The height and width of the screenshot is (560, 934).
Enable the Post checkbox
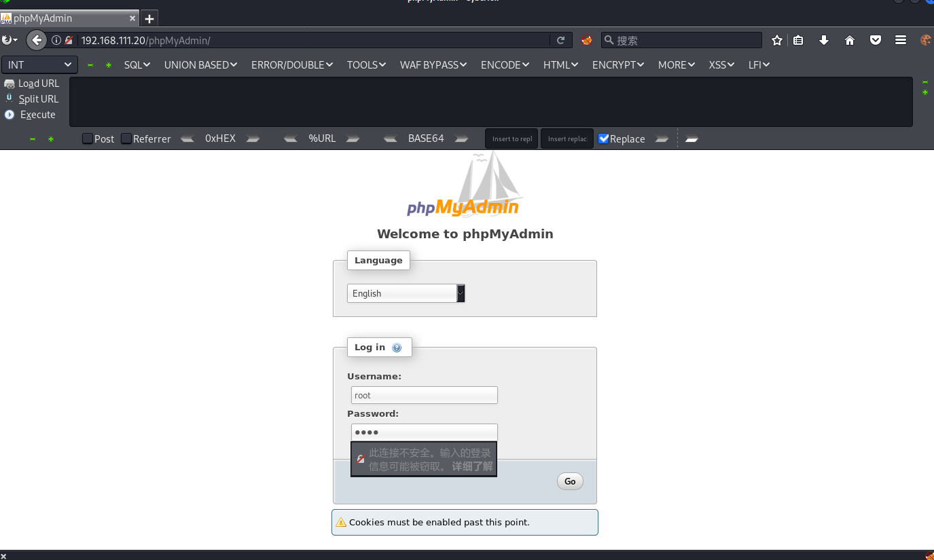pyautogui.click(x=88, y=138)
